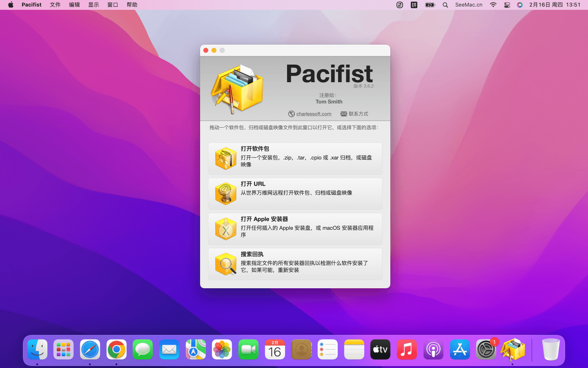
Task: Choose the 打开 Apple 安装器 option
Action: tap(295, 229)
